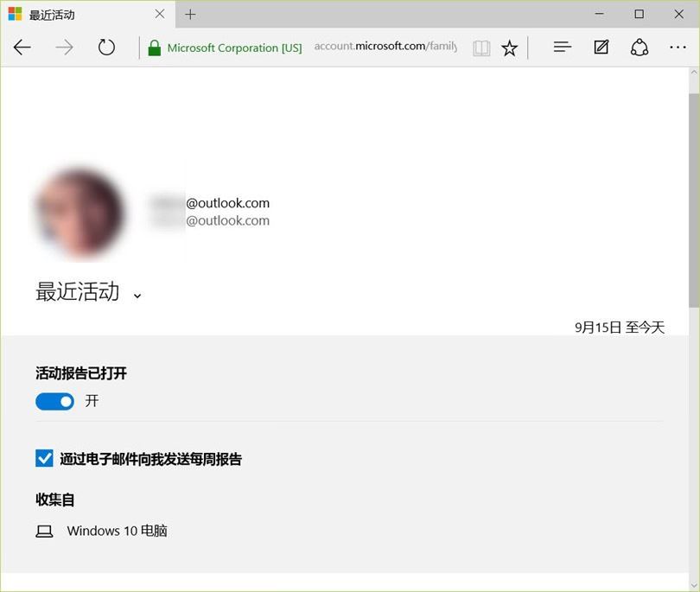
Task: Click the green lock security icon
Action: pyautogui.click(x=155, y=48)
